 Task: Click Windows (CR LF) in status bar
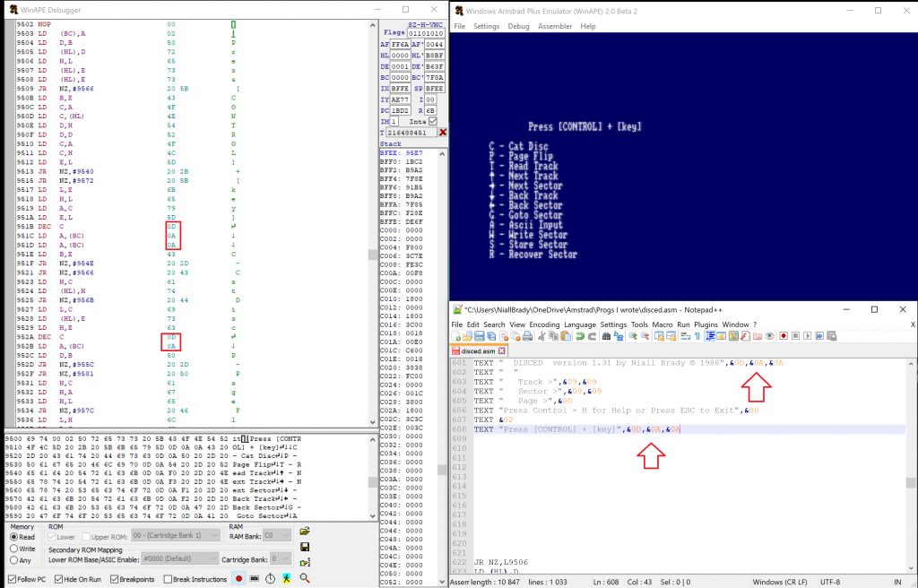pos(779,582)
